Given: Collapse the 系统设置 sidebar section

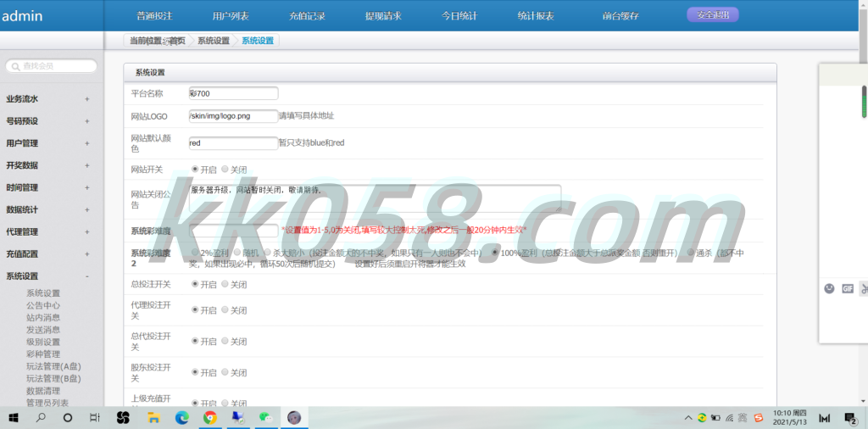Looking at the screenshot, I should (87, 276).
